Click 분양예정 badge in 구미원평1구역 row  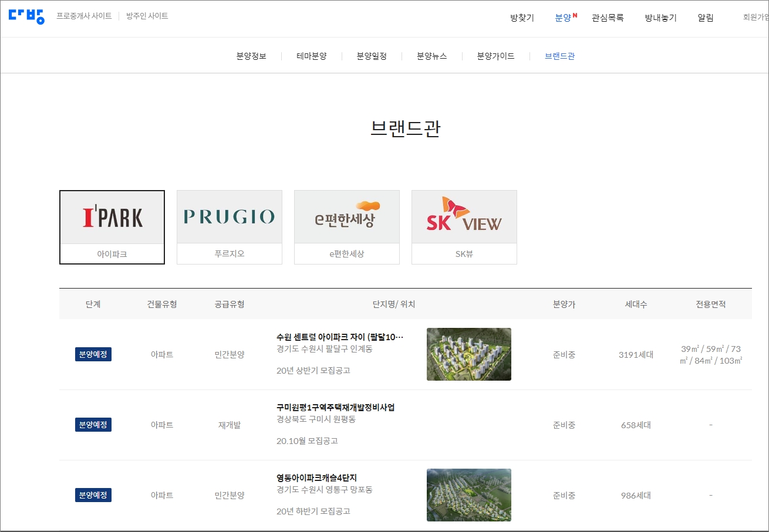(93, 425)
